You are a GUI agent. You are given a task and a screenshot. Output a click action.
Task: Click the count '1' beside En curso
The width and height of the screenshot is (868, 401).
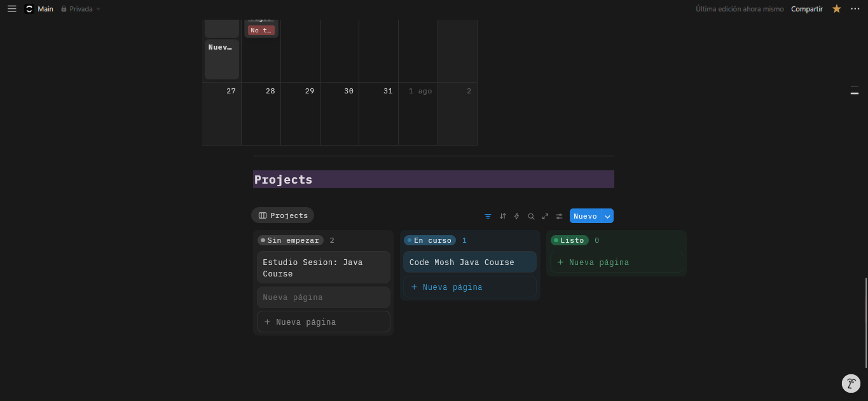[464, 240]
